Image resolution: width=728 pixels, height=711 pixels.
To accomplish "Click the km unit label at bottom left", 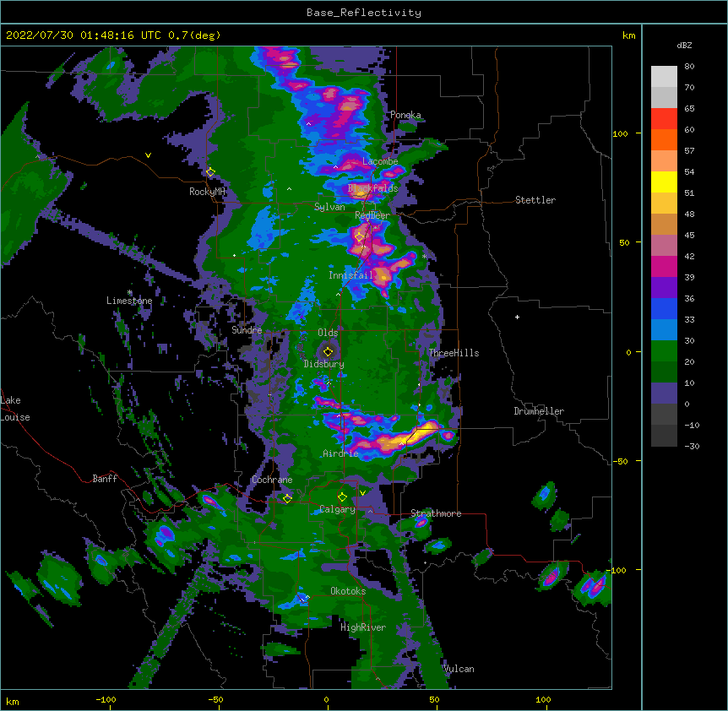I will [x=13, y=702].
